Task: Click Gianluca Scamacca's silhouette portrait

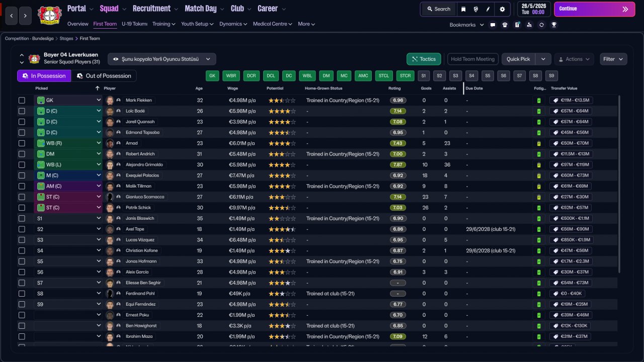Action: (x=110, y=197)
